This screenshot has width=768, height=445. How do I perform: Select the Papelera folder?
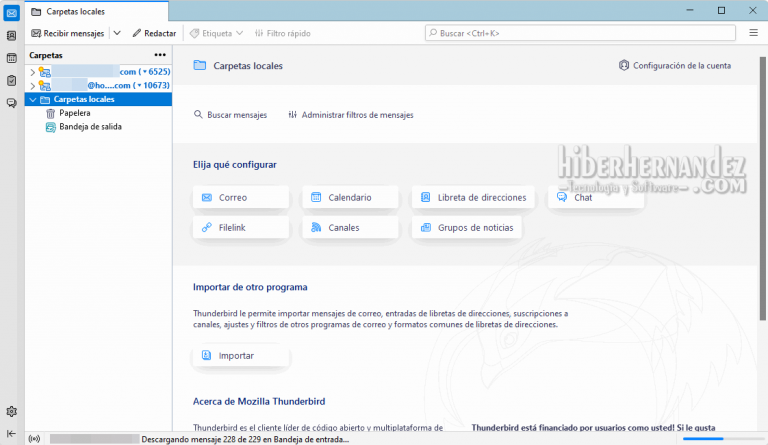[74, 113]
